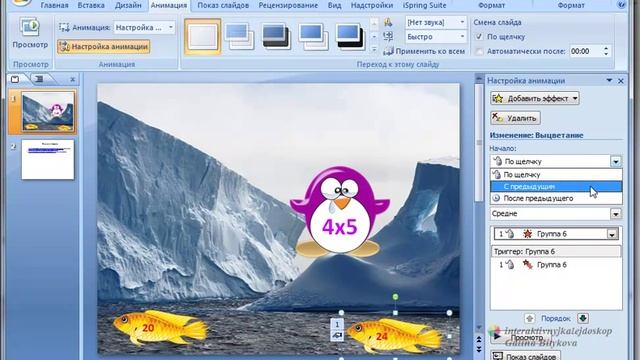
Task: Open the Начало start dropdown arrow
Action: [616, 162]
